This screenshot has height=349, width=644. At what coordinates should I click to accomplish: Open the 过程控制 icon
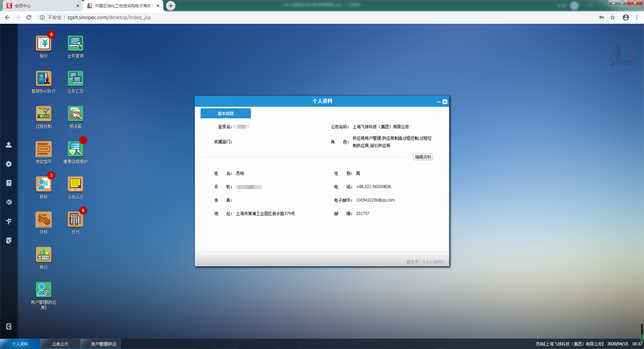tap(43, 114)
